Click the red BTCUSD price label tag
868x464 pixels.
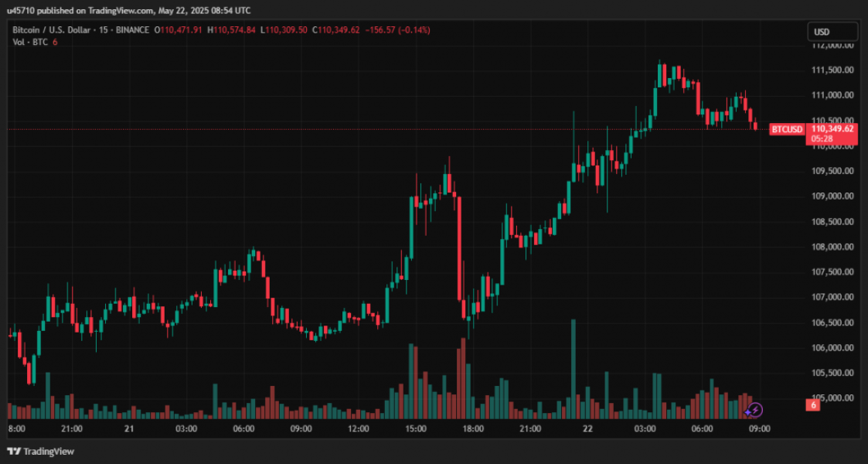[x=787, y=129]
